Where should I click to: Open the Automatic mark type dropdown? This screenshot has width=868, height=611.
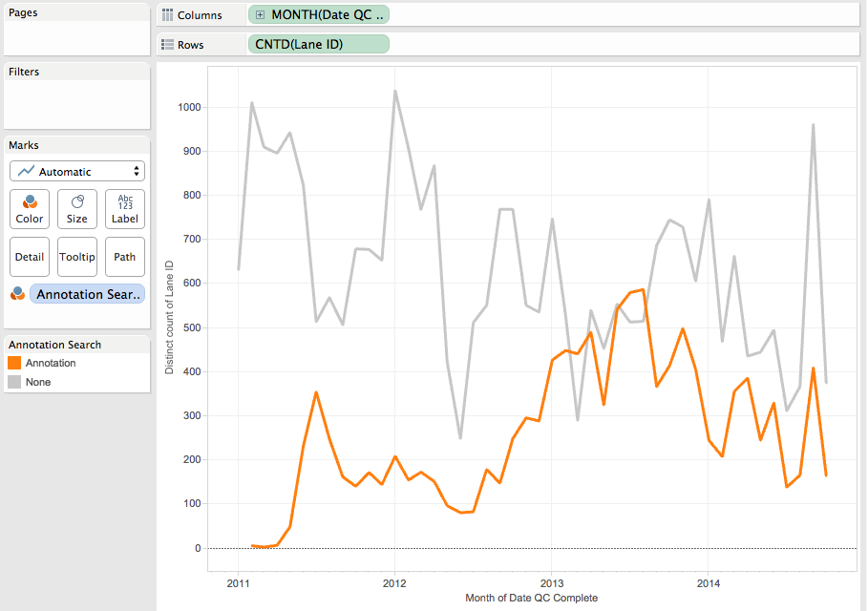pos(77,172)
